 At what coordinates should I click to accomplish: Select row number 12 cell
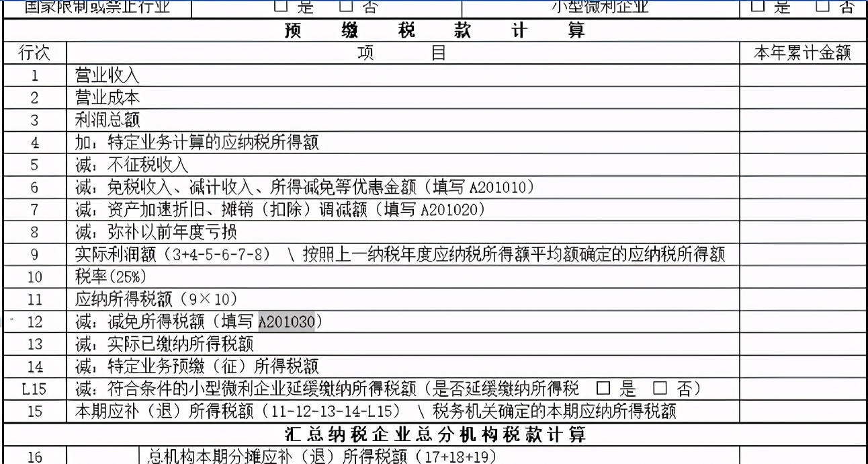[34, 321]
